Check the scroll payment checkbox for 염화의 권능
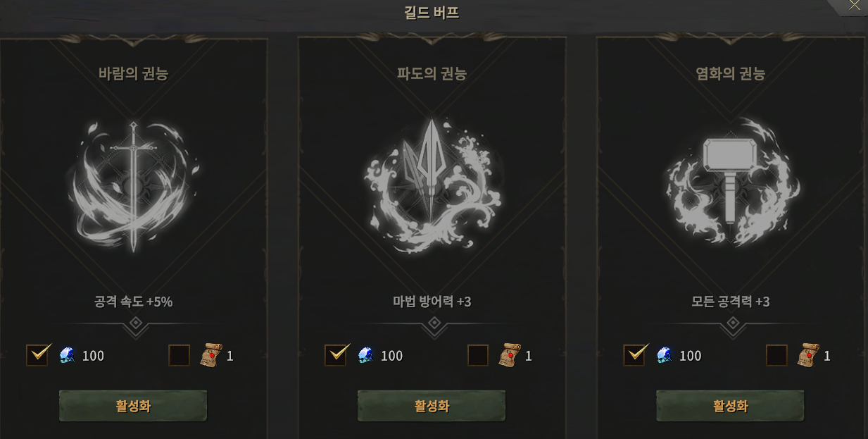 (x=776, y=355)
